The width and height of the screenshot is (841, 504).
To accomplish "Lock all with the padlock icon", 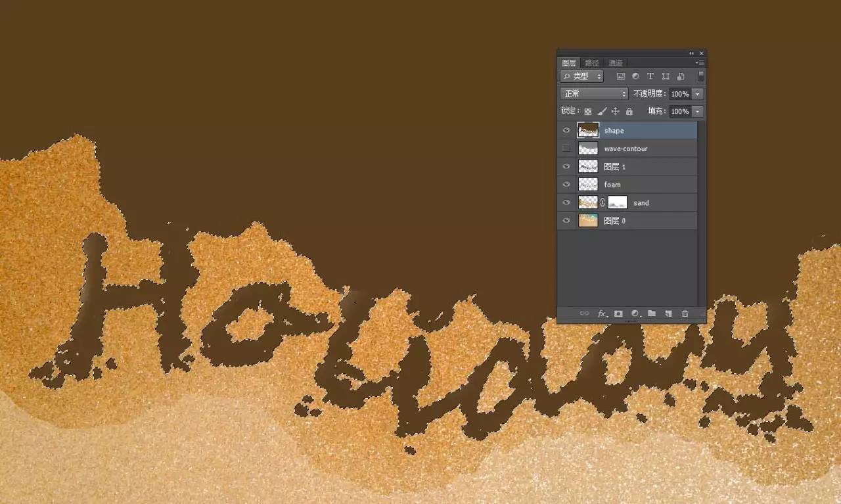I will (629, 112).
